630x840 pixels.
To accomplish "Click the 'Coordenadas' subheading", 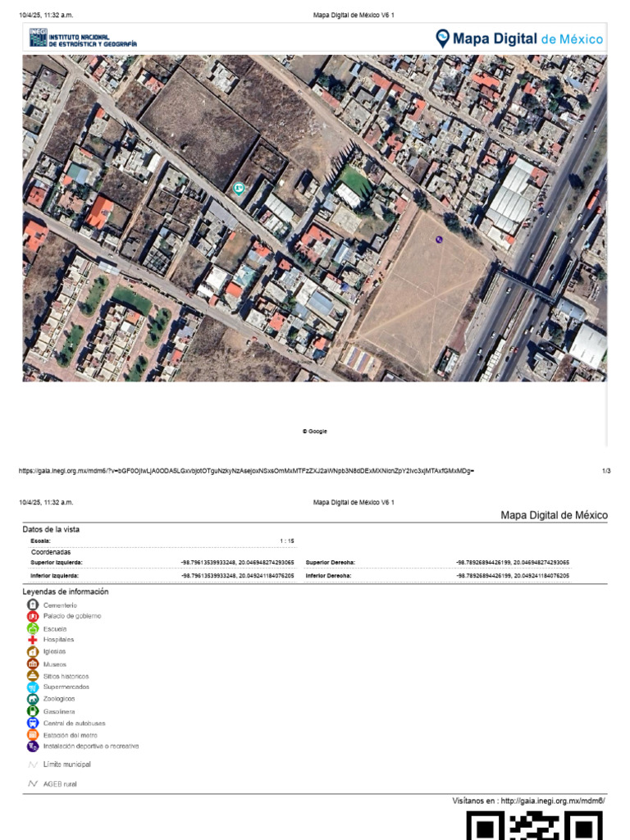I will (51, 552).
